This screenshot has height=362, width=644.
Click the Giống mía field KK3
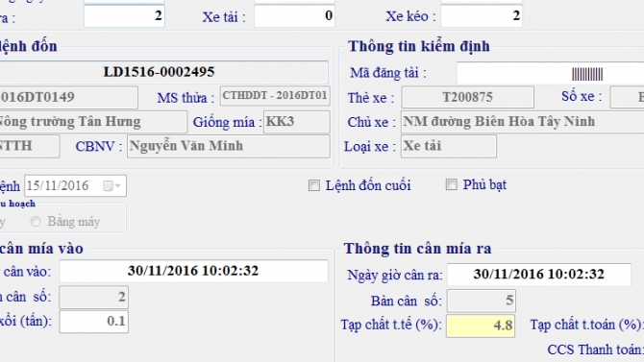click(297, 122)
